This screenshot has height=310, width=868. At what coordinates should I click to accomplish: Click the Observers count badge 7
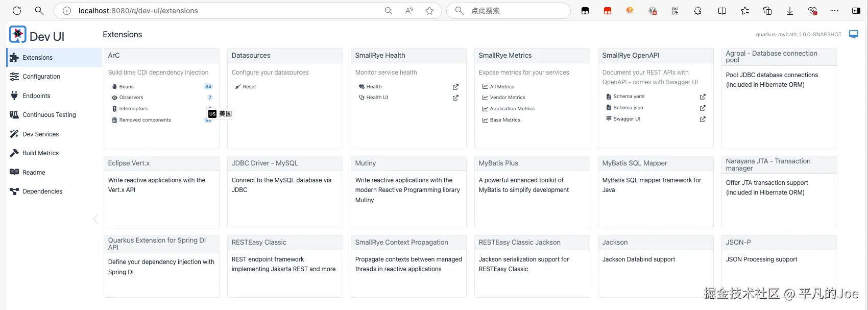(x=210, y=98)
